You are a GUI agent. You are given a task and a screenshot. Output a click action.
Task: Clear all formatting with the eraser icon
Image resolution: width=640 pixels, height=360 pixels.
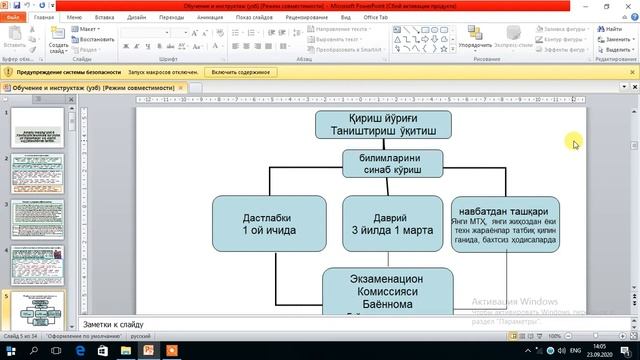coord(220,33)
